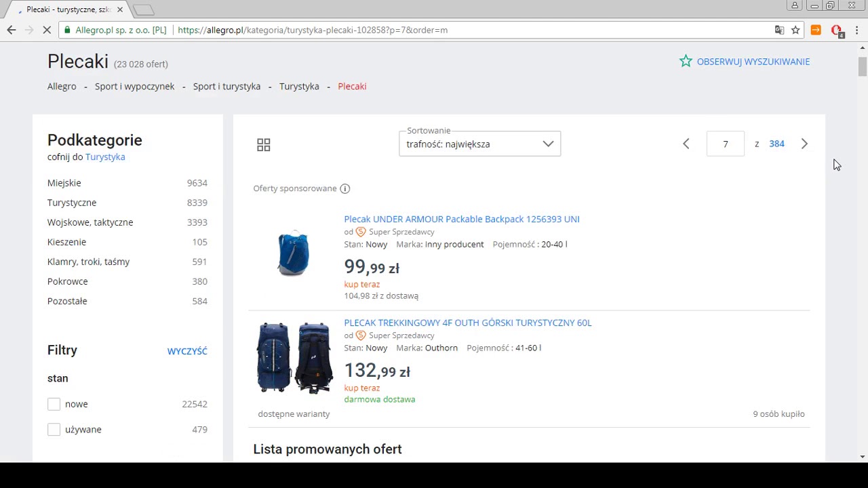Open Miejskie subcategory

[x=64, y=183]
